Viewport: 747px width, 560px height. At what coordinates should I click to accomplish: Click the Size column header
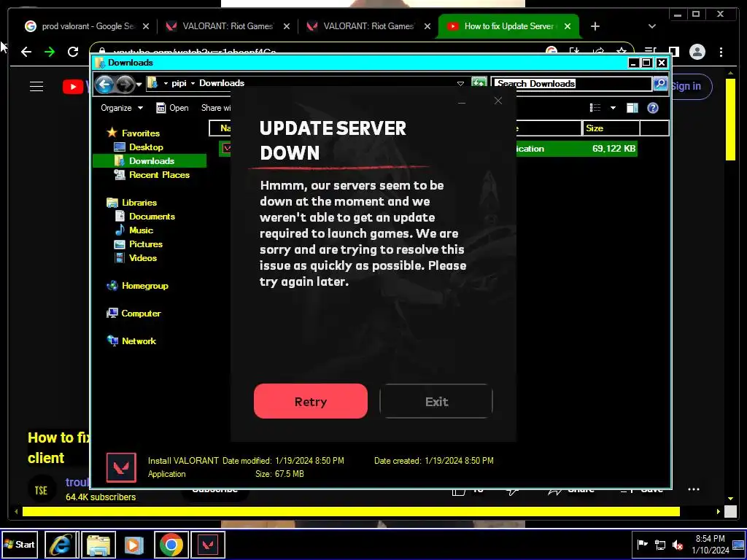click(611, 128)
